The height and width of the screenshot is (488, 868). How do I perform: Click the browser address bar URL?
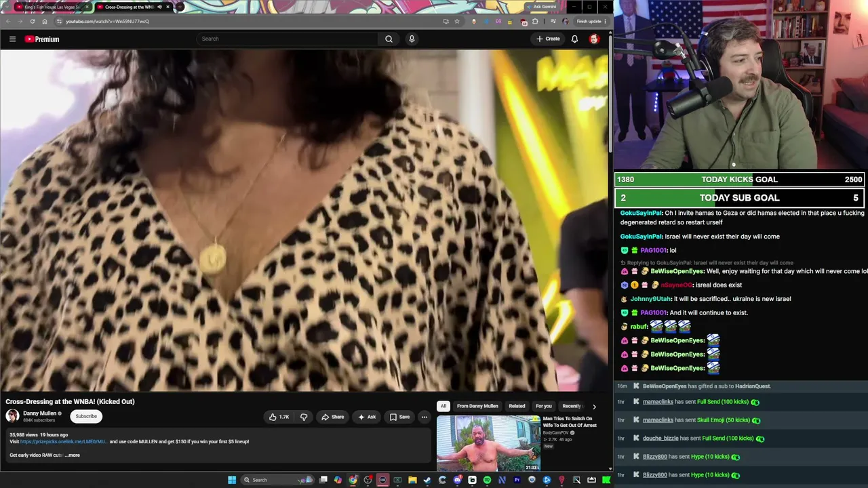tap(107, 21)
